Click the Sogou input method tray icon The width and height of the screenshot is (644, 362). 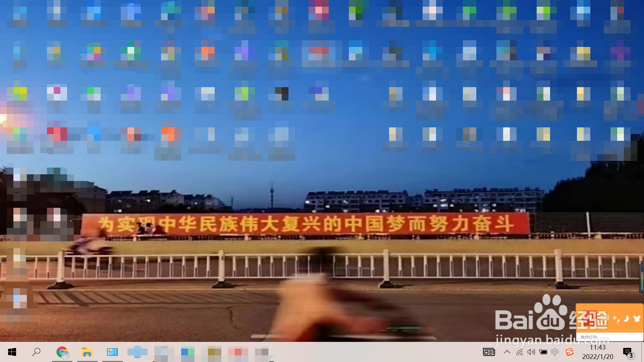(569, 352)
